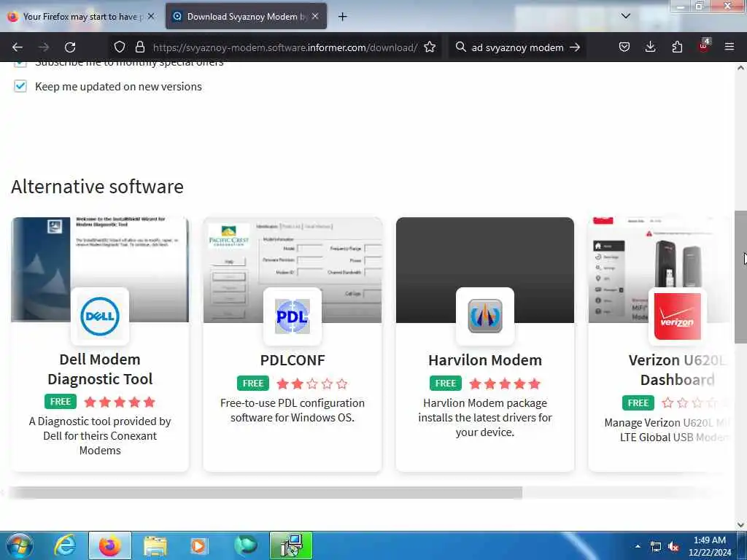Close the Download Svyaznoy Modem tab

pyautogui.click(x=315, y=16)
